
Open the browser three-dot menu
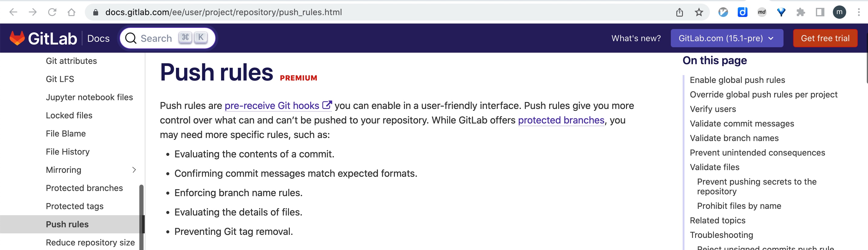tap(859, 12)
